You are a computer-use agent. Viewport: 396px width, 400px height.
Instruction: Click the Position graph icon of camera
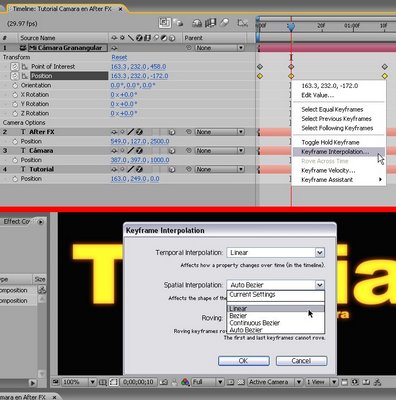pos(24,76)
